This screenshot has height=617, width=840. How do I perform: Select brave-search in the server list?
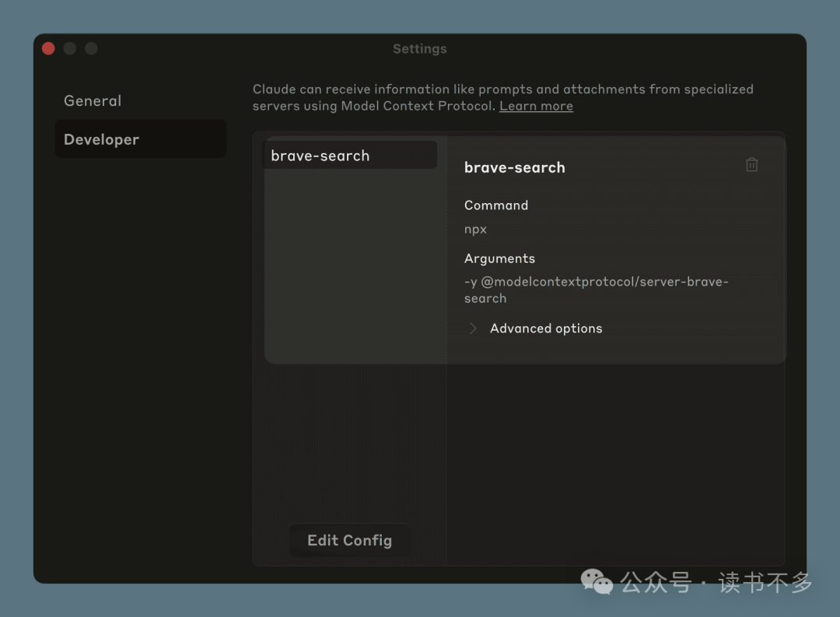[x=350, y=156]
